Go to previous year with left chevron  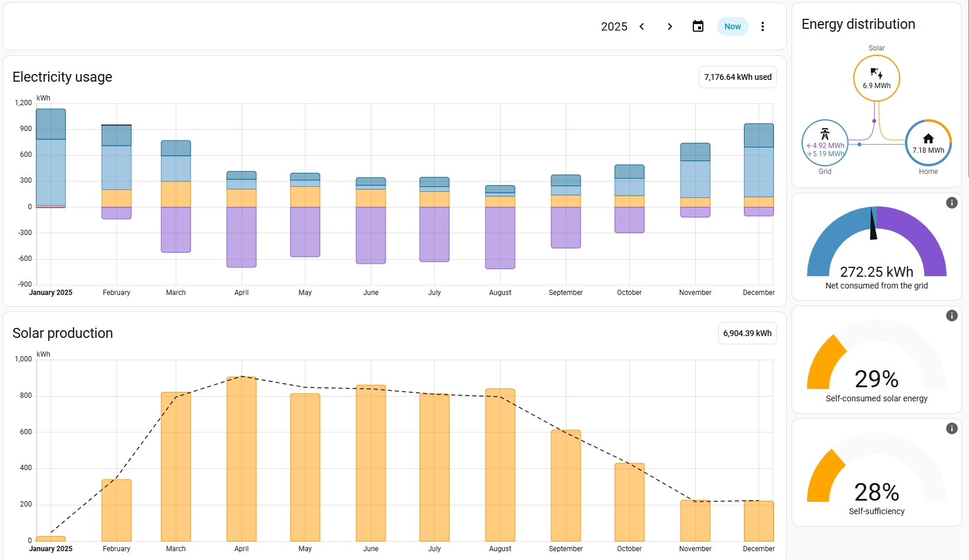(x=642, y=26)
